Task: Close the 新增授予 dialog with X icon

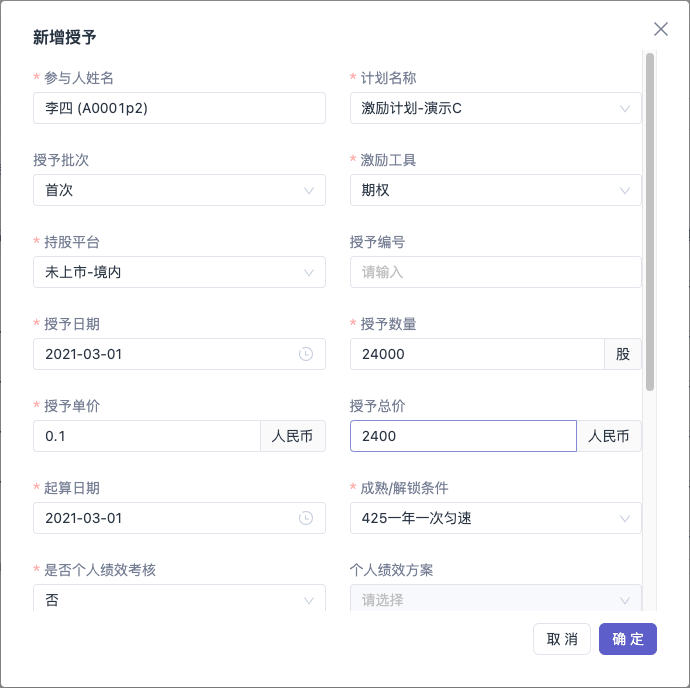Action: tap(661, 29)
